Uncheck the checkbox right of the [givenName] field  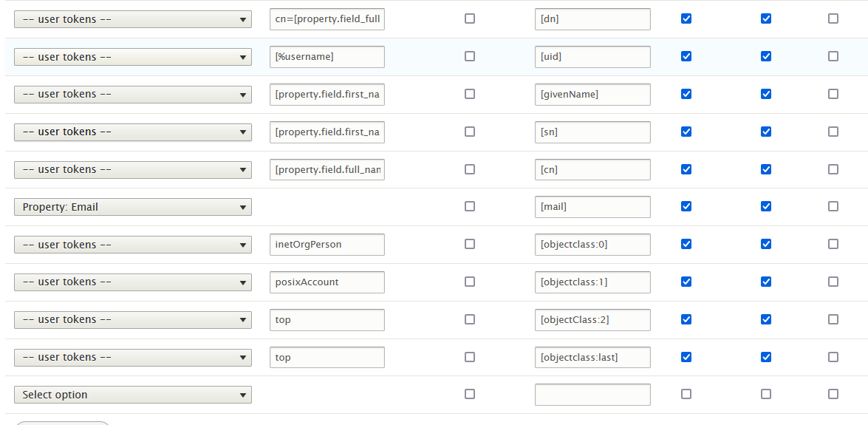686,94
